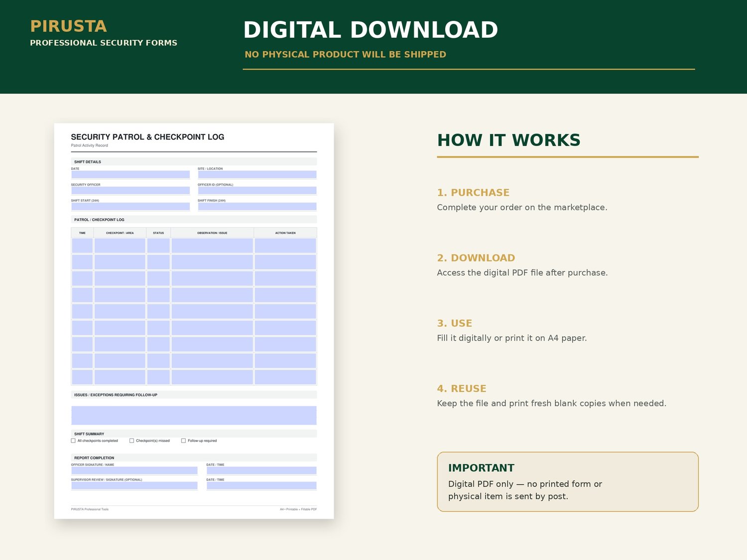Click 'Complete your order on the marketplace.' text
The width and height of the screenshot is (747, 560).
[522, 208]
